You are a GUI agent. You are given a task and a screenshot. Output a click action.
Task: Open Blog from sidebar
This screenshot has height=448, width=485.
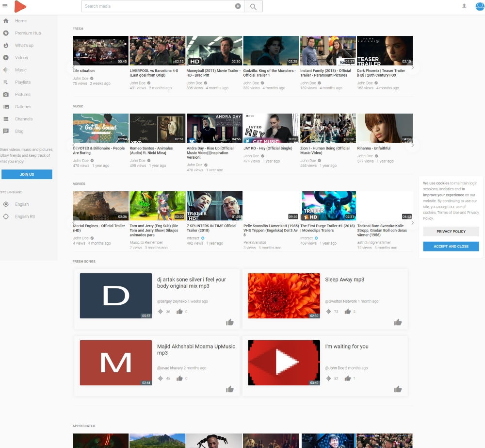19,131
